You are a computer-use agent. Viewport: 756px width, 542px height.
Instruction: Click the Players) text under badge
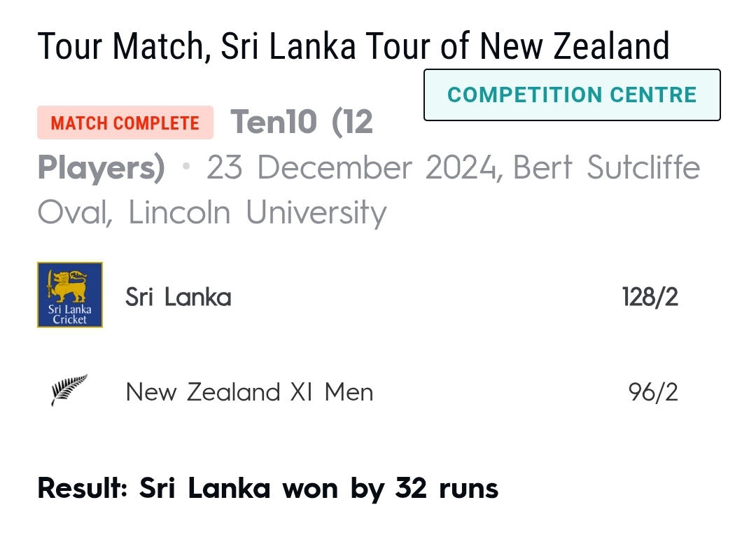click(101, 168)
